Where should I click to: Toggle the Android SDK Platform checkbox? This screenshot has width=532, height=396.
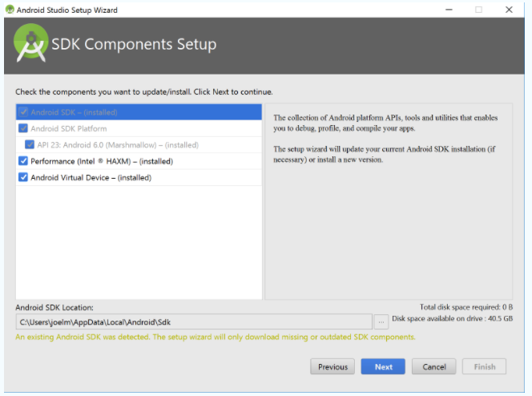tap(23, 128)
